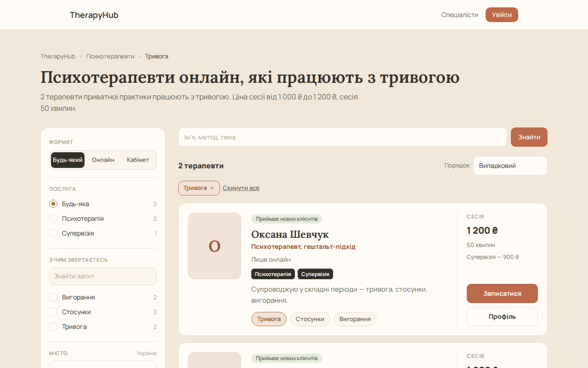Screen dimensions: 588x368
Task: Click the Знайти search button
Action: [x=529, y=137]
